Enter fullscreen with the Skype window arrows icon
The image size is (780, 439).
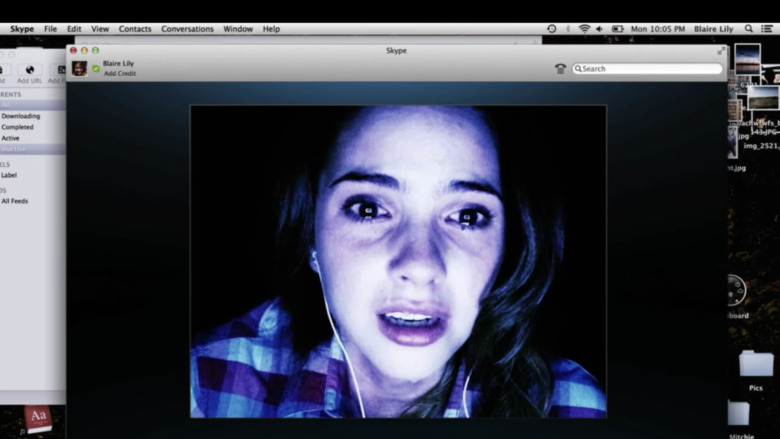coord(721,51)
